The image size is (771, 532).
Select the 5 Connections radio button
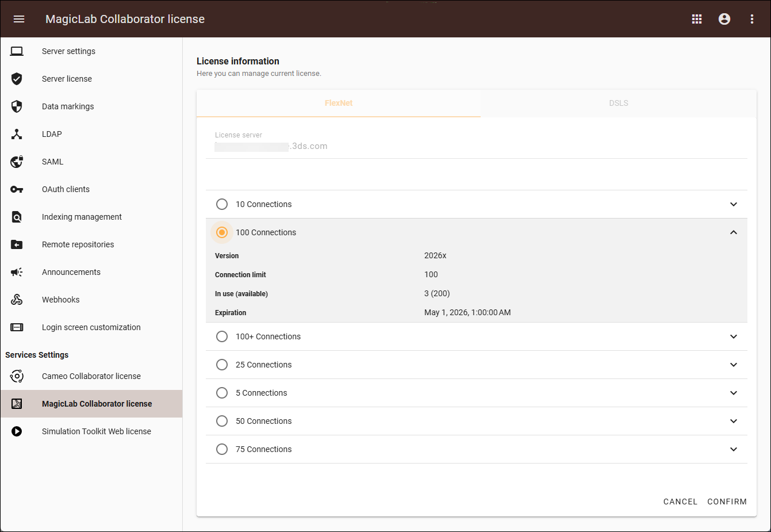(222, 393)
